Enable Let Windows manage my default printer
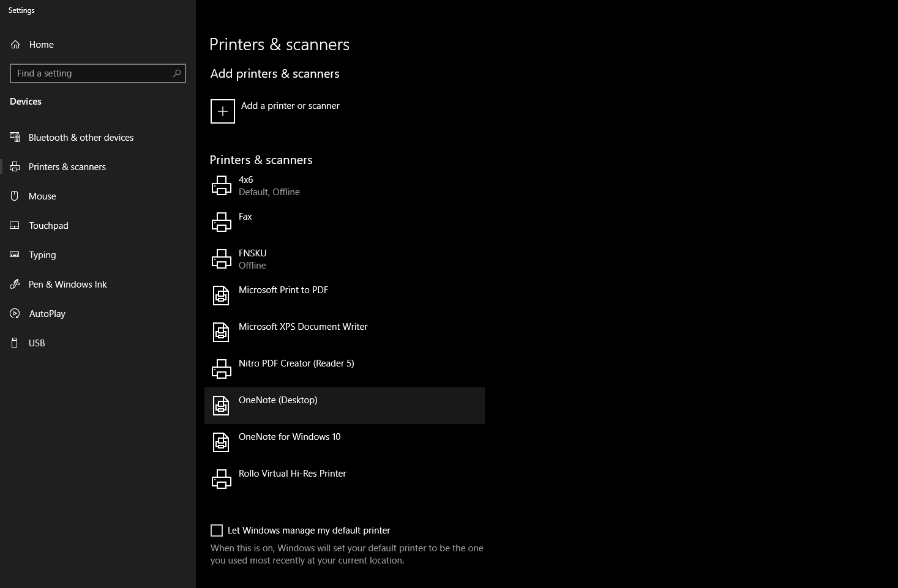This screenshot has width=898, height=588. (217, 530)
